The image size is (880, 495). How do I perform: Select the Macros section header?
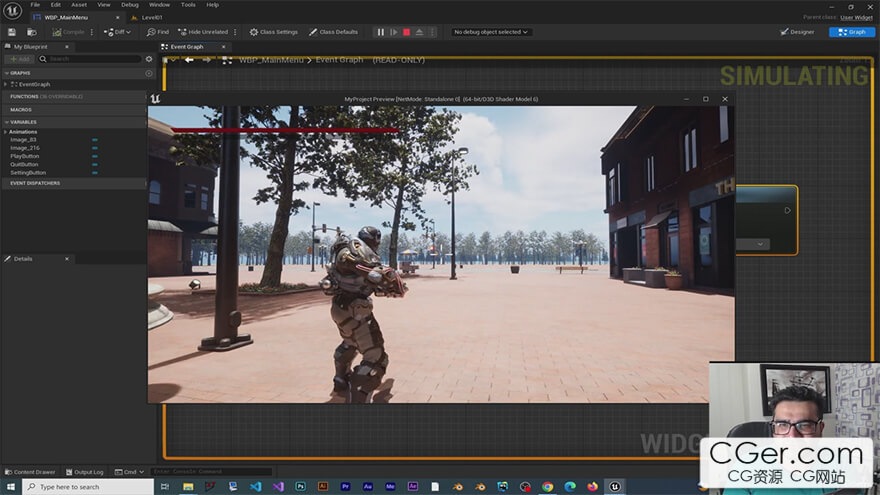coord(73,109)
